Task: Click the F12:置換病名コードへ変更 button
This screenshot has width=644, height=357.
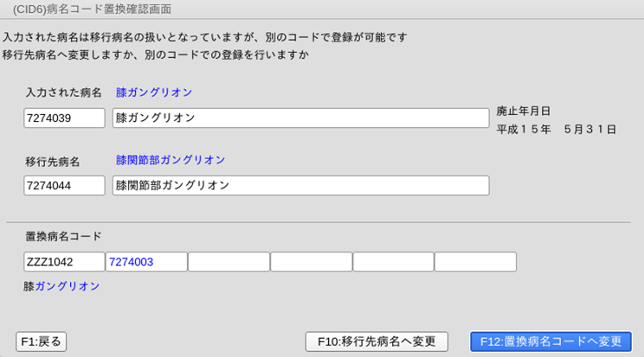Action: 551,341
